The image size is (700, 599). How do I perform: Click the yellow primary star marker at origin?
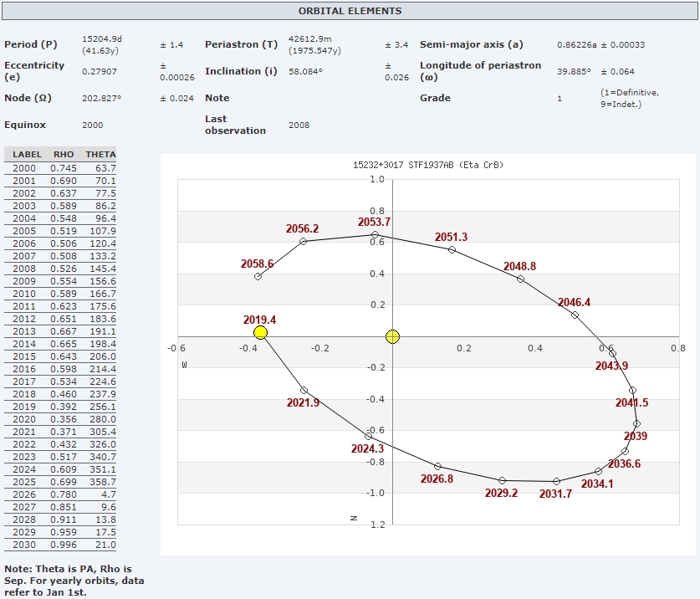coord(393,336)
